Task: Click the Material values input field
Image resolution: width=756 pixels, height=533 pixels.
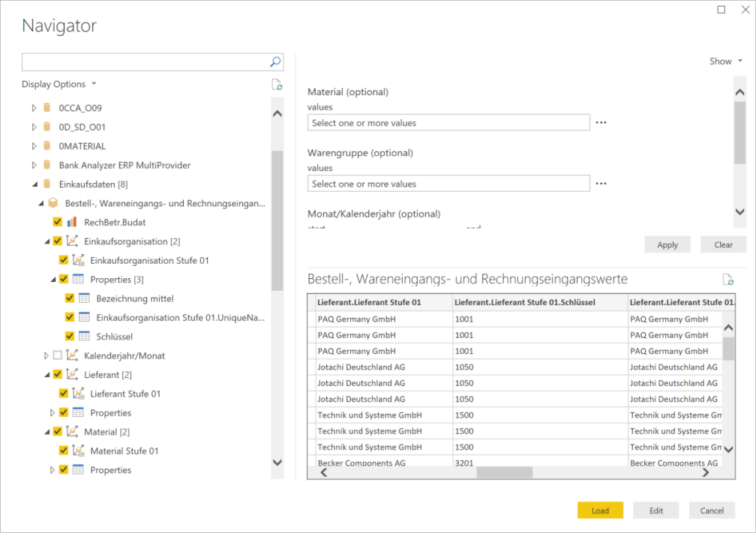Action: [448, 123]
